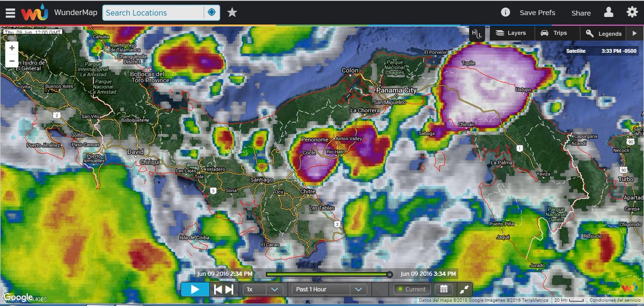Image resolution: width=644 pixels, height=306 pixels.
Task: Click the Puerto Armuelles map label
Action: [x=93, y=159]
